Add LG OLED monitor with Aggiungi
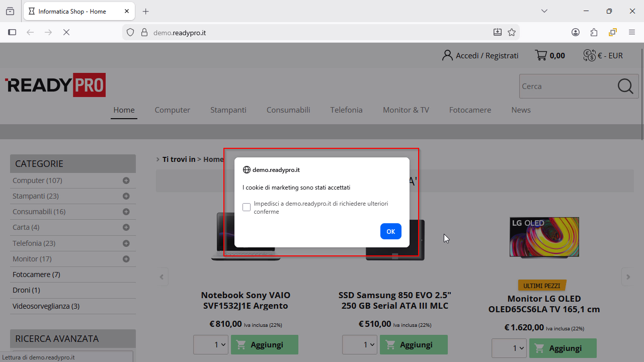Viewport: 644px width, 362px height. tap(562, 348)
